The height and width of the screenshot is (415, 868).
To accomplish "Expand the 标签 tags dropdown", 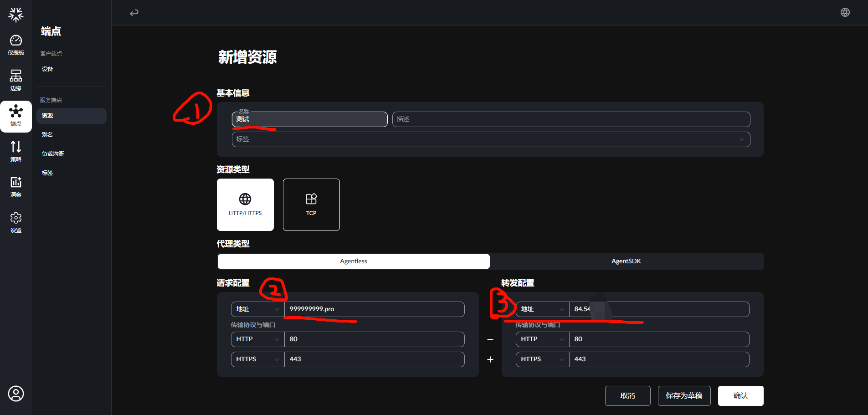I will (x=491, y=139).
